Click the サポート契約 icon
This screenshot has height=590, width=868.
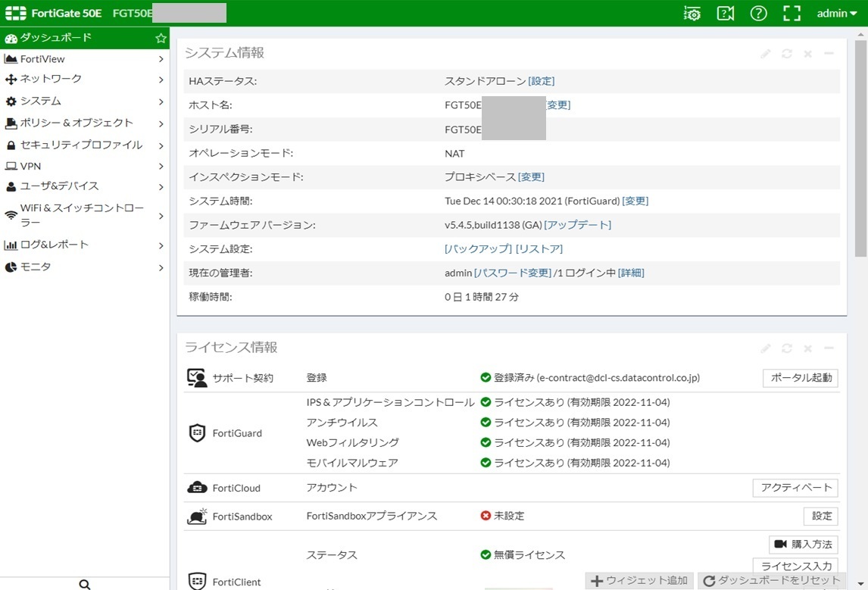tap(196, 378)
